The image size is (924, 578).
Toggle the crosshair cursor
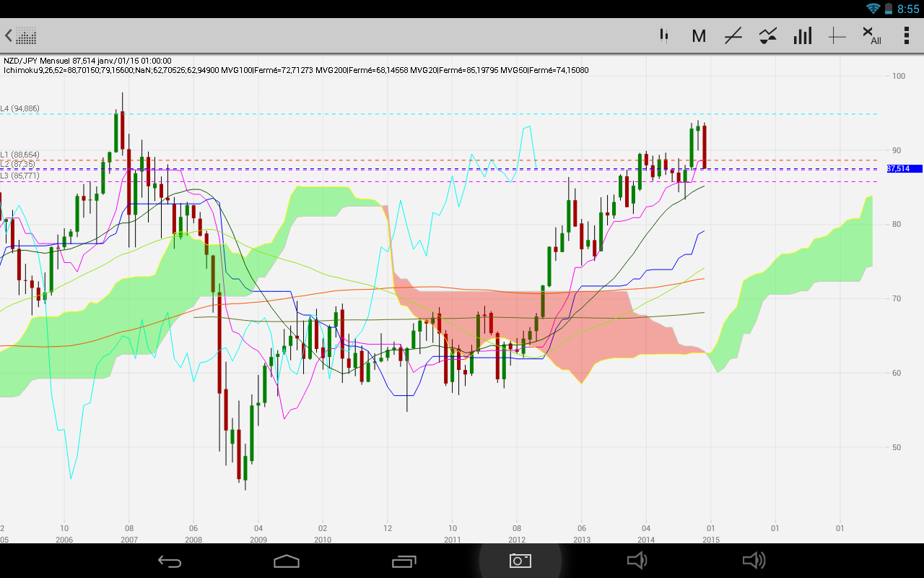pyautogui.click(x=837, y=36)
